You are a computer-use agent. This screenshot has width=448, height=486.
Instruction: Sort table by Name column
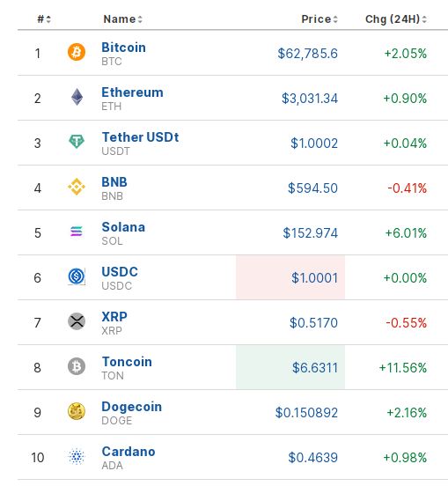(122, 19)
